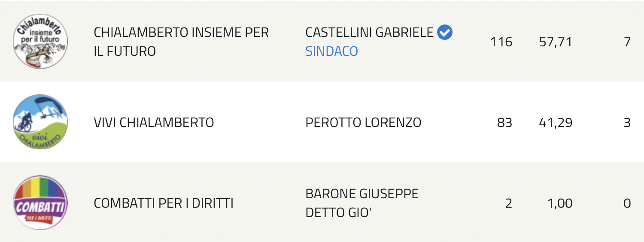Click the 3 seats value for Vivi Chialamberto
This screenshot has height=242, width=644.
627,123
